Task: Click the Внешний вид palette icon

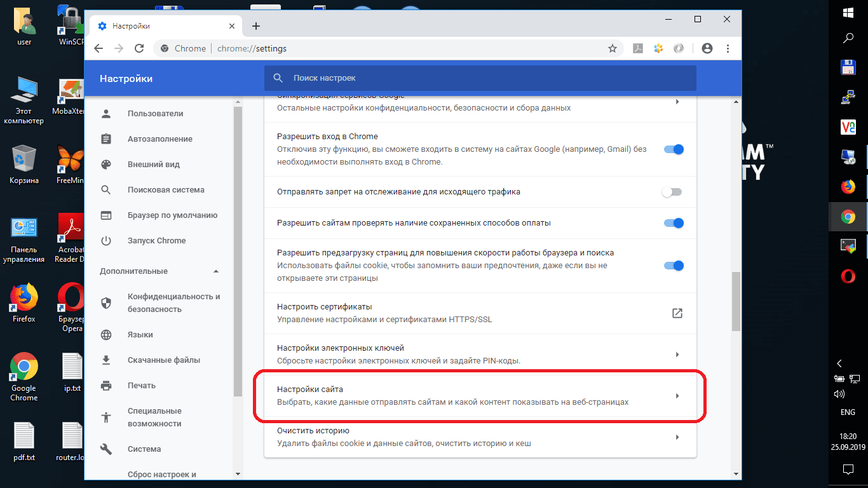Action: [106, 165]
